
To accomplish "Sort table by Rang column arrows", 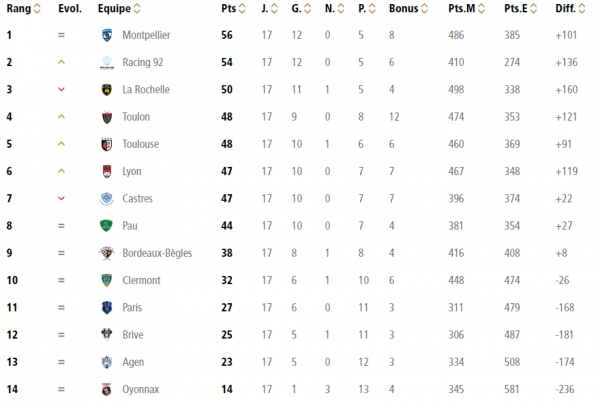I will [x=37, y=8].
